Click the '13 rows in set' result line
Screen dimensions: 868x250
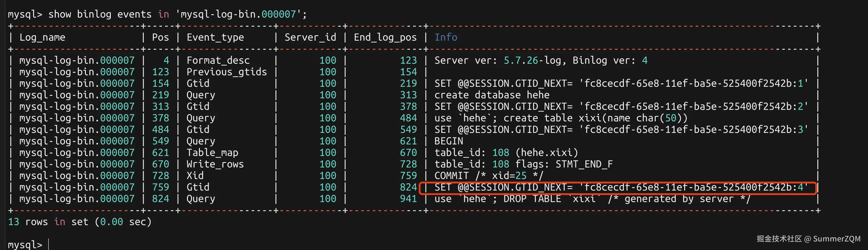tap(79, 222)
